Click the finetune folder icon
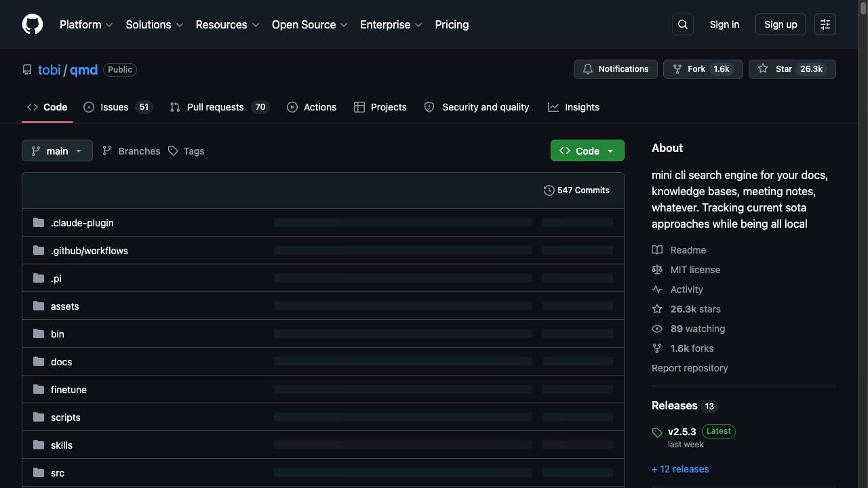The image size is (868, 488). 39,390
